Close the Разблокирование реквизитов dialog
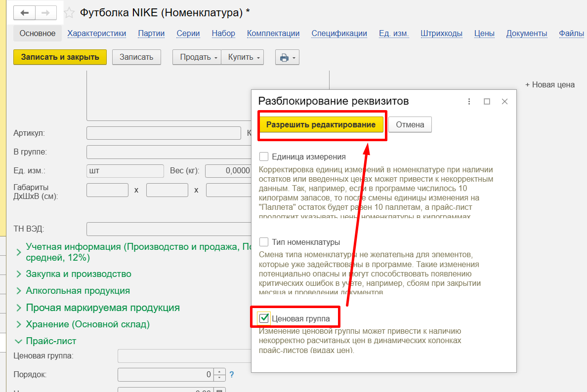This screenshot has height=392, width=587. pos(504,101)
